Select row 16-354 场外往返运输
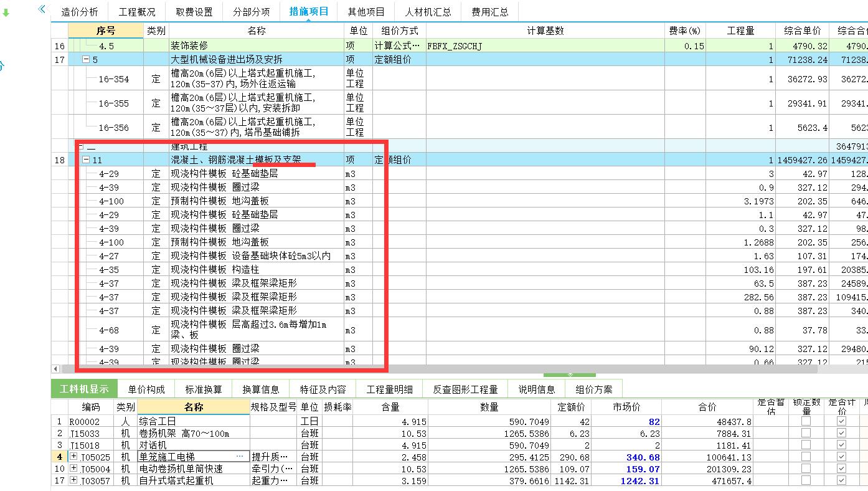868x491 pixels. pyautogui.click(x=460, y=79)
